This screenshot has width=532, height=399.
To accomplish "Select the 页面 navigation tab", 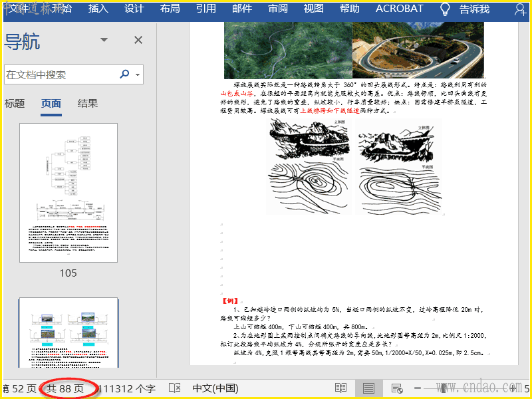I will pyautogui.click(x=51, y=104).
